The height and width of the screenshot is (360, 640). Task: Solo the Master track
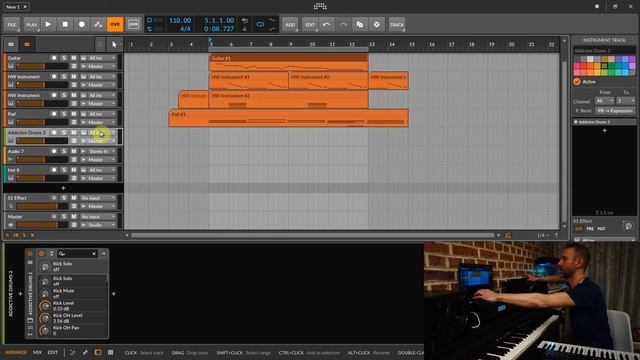pyautogui.click(x=64, y=216)
